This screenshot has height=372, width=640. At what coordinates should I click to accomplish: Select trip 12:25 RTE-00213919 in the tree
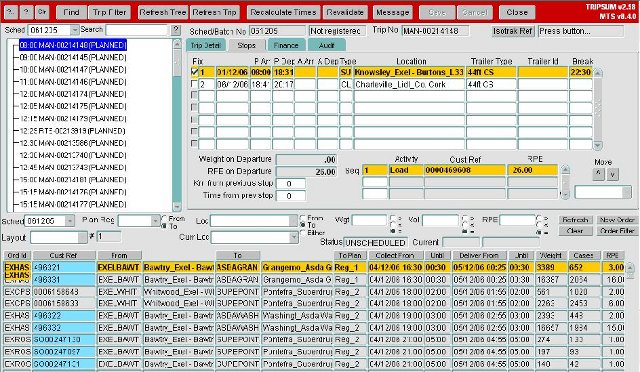72,131
